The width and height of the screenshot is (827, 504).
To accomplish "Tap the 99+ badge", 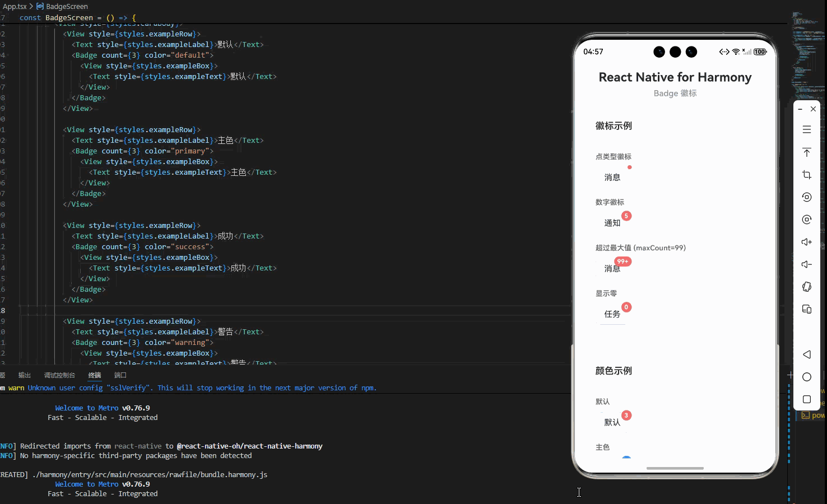I will point(622,262).
